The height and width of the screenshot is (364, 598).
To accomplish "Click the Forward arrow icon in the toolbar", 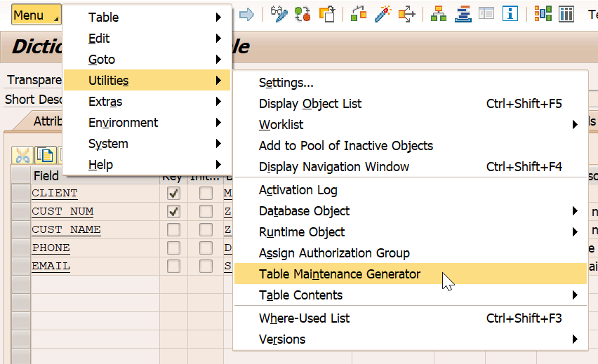I will click(246, 15).
